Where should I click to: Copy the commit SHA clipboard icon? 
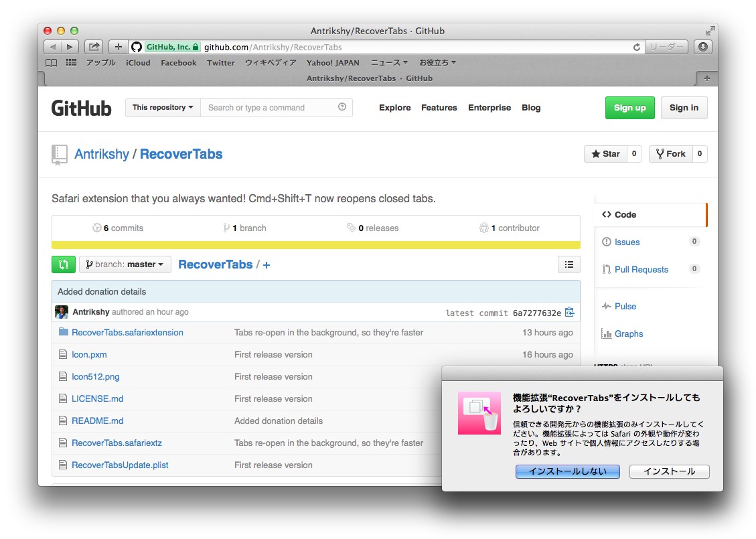tap(569, 312)
